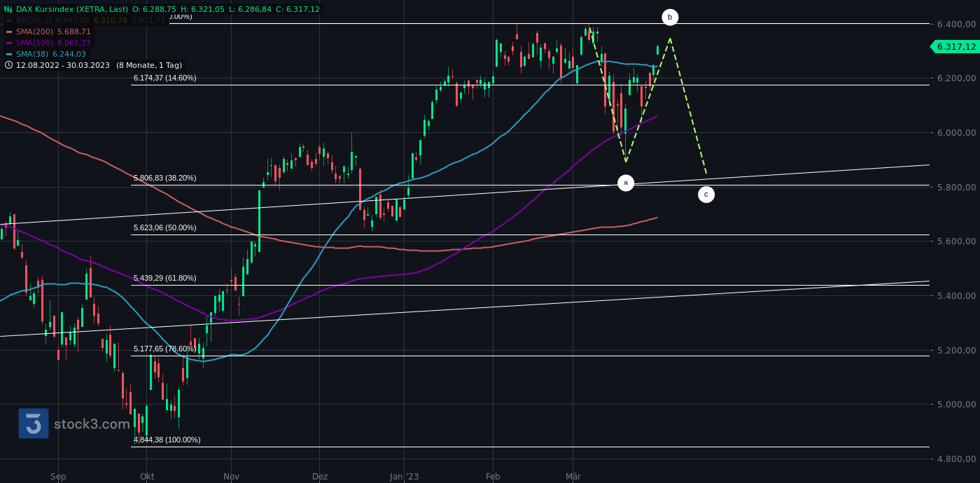Click the clock icon next to the date range

[x=8, y=65]
